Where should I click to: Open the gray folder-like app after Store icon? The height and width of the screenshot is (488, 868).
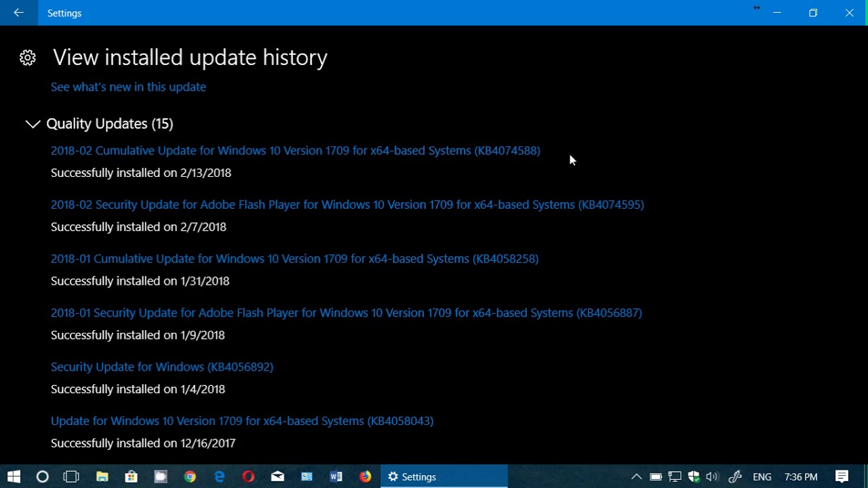(161, 476)
